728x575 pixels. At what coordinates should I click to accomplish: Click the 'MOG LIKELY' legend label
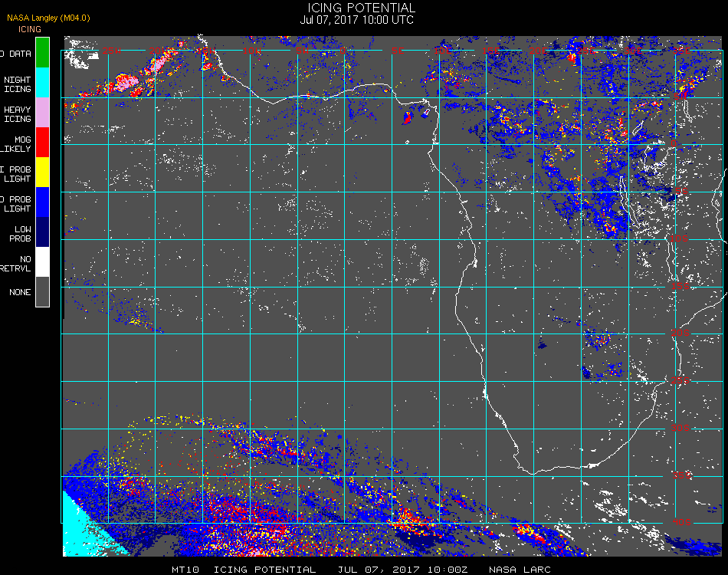pos(17,144)
